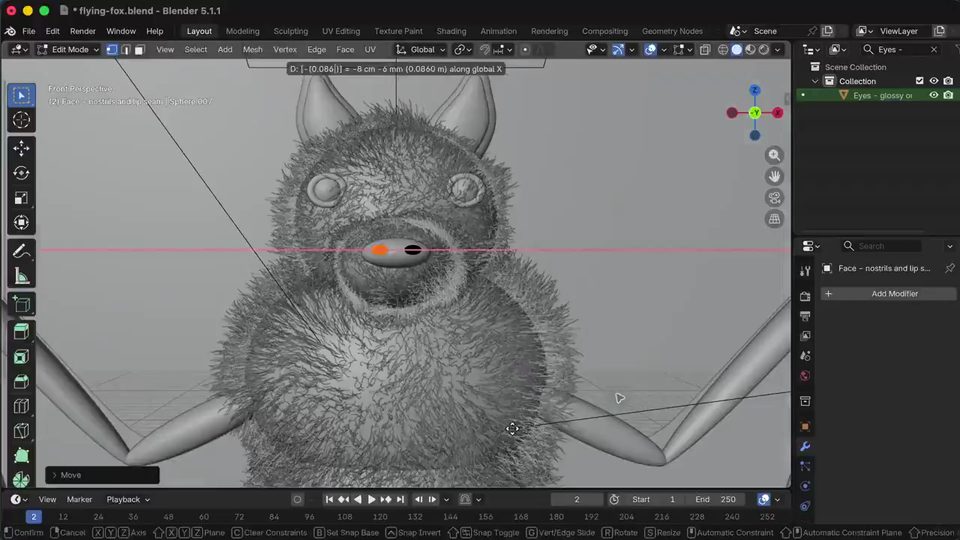Select the Move tool in toolbar
This screenshot has height=540, width=960.
(x=21, y=148)
